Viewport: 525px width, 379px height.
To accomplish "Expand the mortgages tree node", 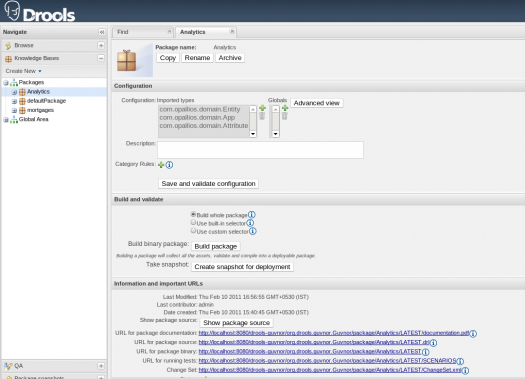I will click(14, 110).
